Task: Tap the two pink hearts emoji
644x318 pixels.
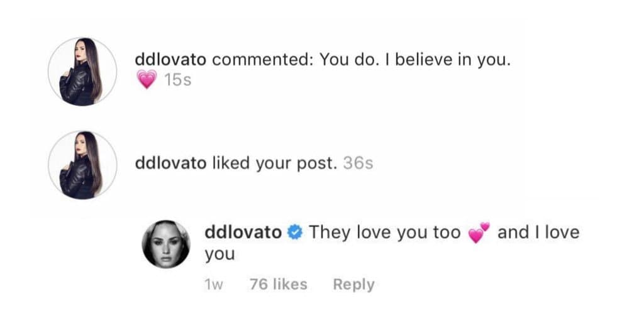Action: click(x=479, y=233)
